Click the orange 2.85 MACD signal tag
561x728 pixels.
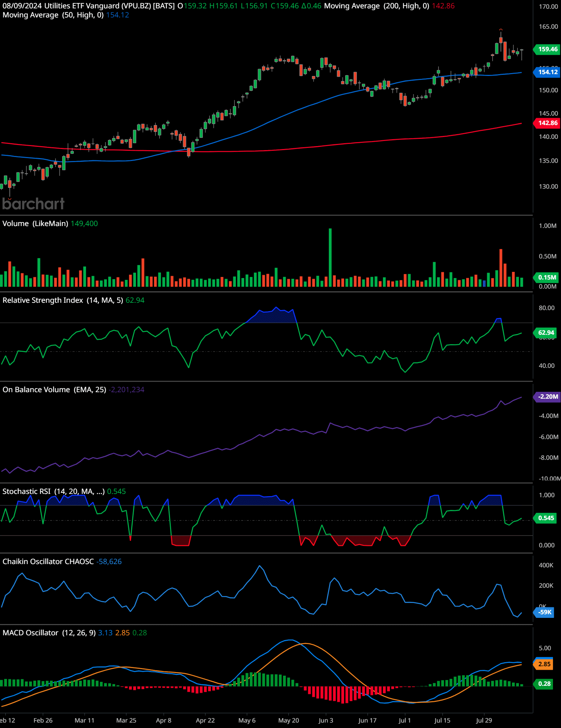(x=544, y=664)
